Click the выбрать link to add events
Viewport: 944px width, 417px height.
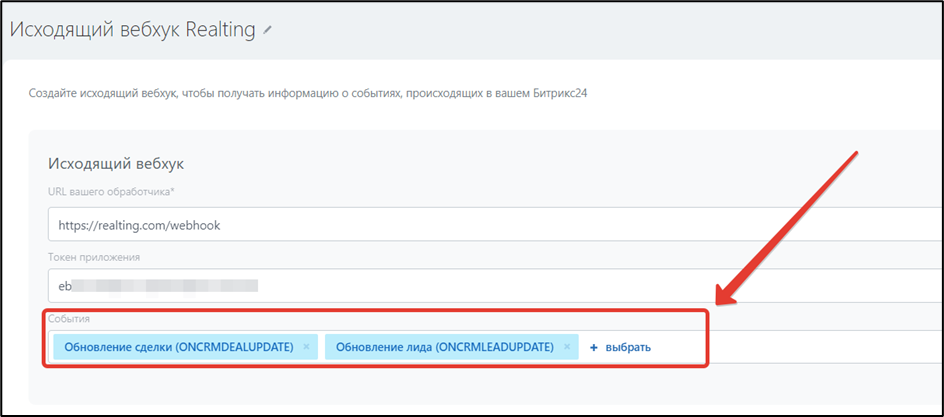click(627, 347)
